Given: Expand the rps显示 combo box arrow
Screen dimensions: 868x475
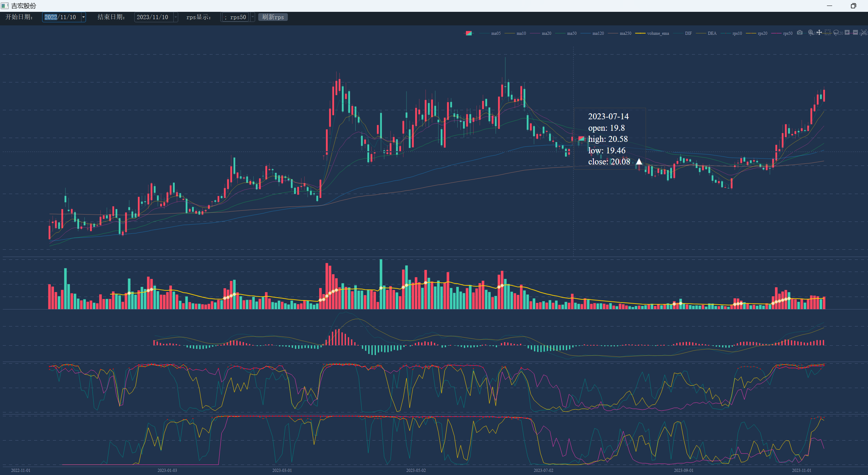Looking at the screenshot, I should click(253, 17).
